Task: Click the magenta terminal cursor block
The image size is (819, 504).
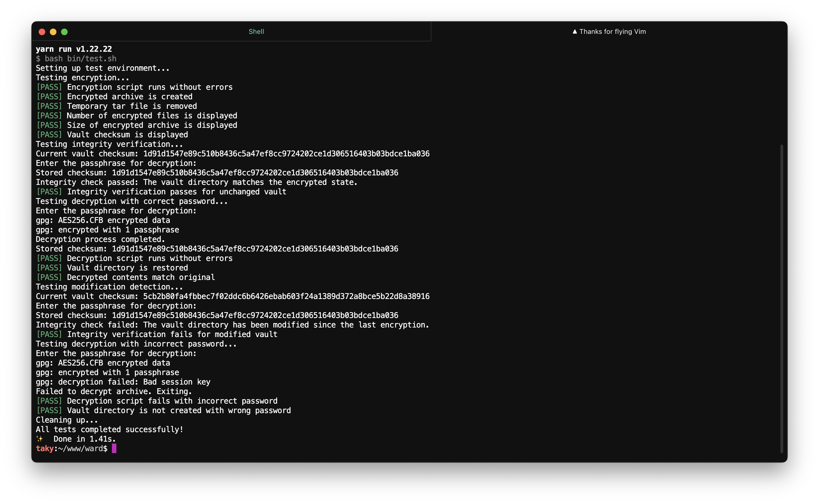Action: 114,448
